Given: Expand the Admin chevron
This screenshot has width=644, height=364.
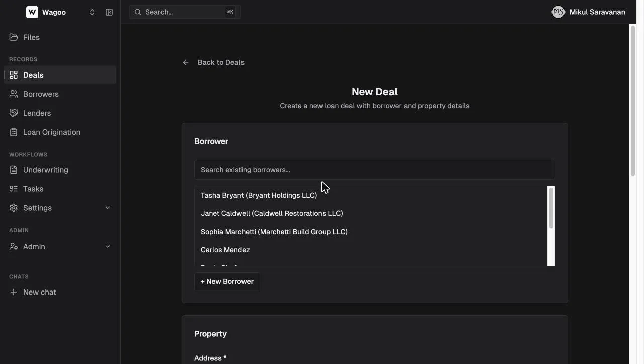Looking at the screenshot, I should point(107,247).
